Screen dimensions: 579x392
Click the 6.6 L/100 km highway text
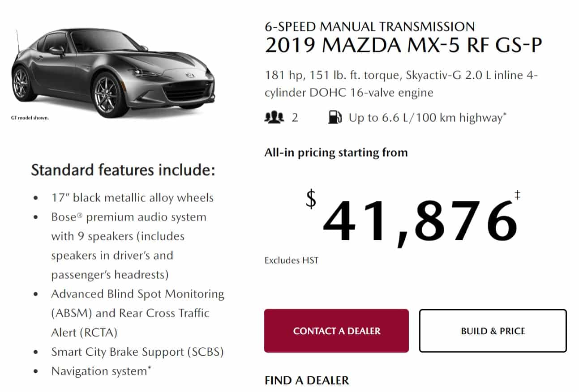(428, 118)
